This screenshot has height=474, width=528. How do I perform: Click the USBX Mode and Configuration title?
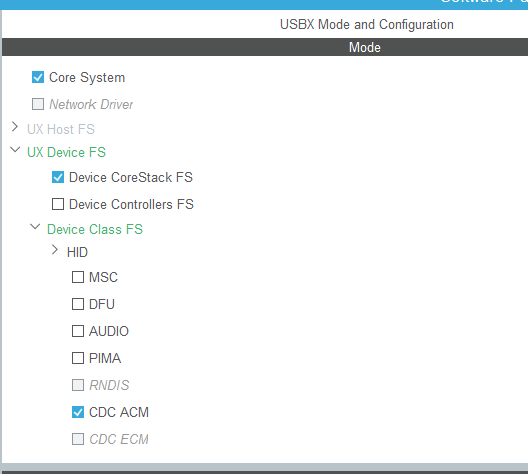click(367, 25)
